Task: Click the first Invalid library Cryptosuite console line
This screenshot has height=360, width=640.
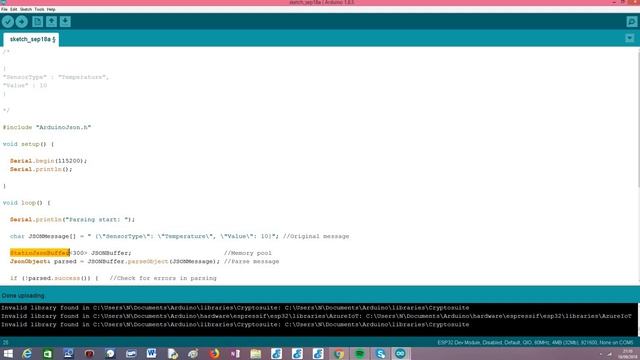Action: (x=235, y=308)
